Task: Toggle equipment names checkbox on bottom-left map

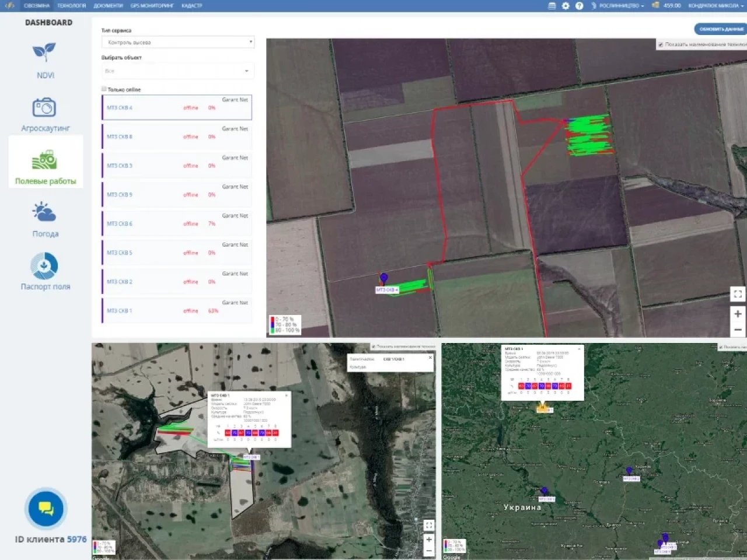Action: click(373, 346)
